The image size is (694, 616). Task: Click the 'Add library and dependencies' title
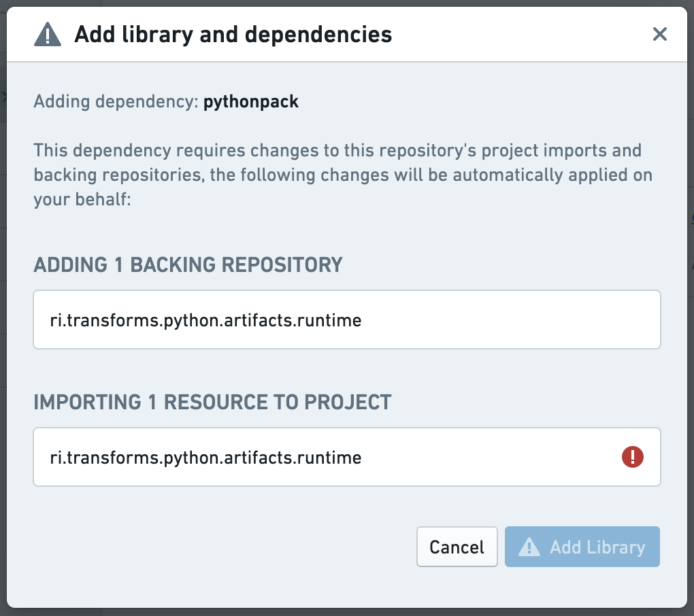tap(233, 34)
